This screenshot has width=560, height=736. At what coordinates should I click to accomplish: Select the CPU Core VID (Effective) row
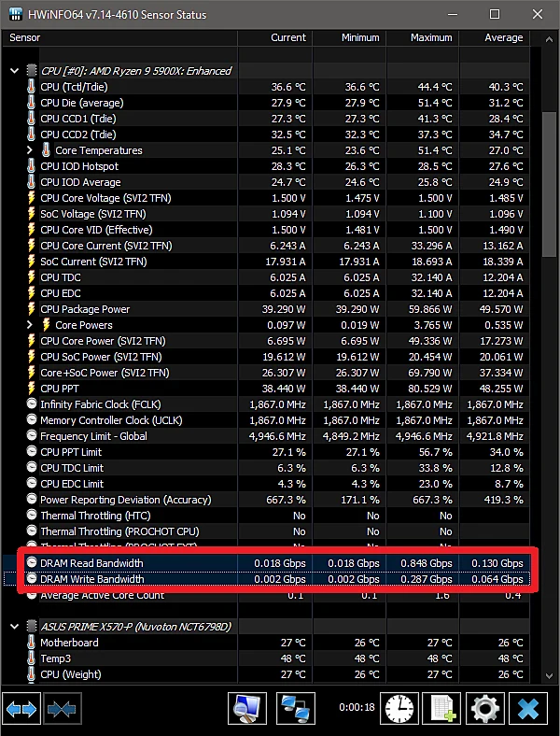pos(266,230)
